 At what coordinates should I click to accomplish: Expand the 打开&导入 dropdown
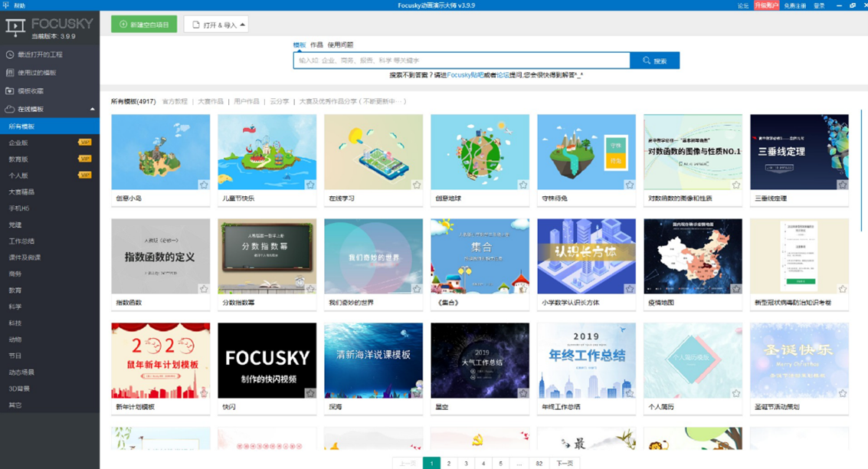(242, 25)
